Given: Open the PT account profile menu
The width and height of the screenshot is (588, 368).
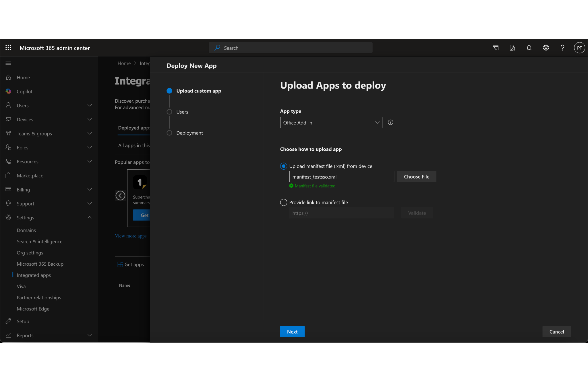Looking at the screenshot, I should click(x=579, y=48).
